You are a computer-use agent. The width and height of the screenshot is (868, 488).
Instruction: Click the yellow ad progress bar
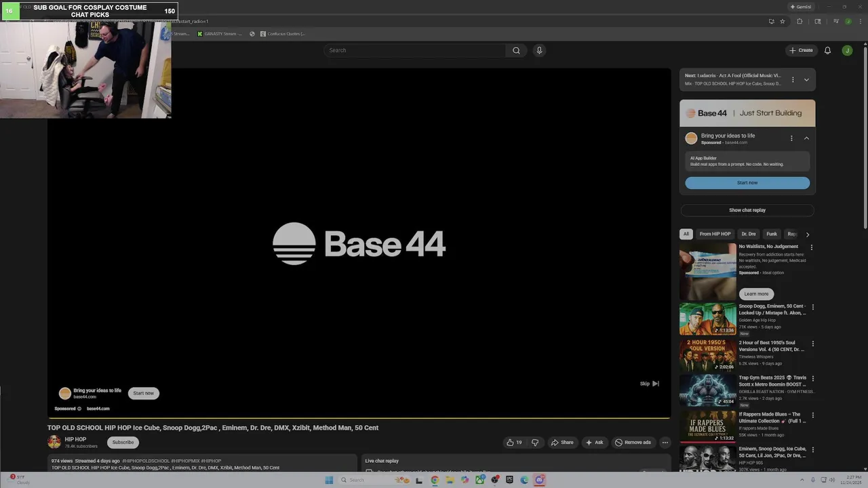click(x=359, y=418)
